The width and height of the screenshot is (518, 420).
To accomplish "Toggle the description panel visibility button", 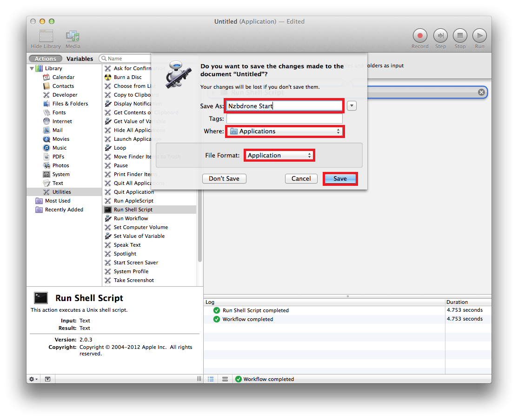I will (x=48, y=379).
